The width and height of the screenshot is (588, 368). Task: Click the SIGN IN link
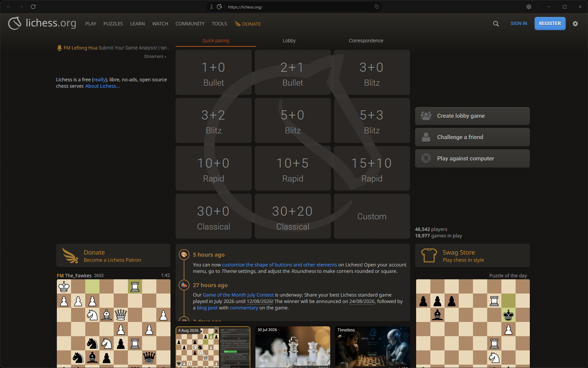point(519,23)
